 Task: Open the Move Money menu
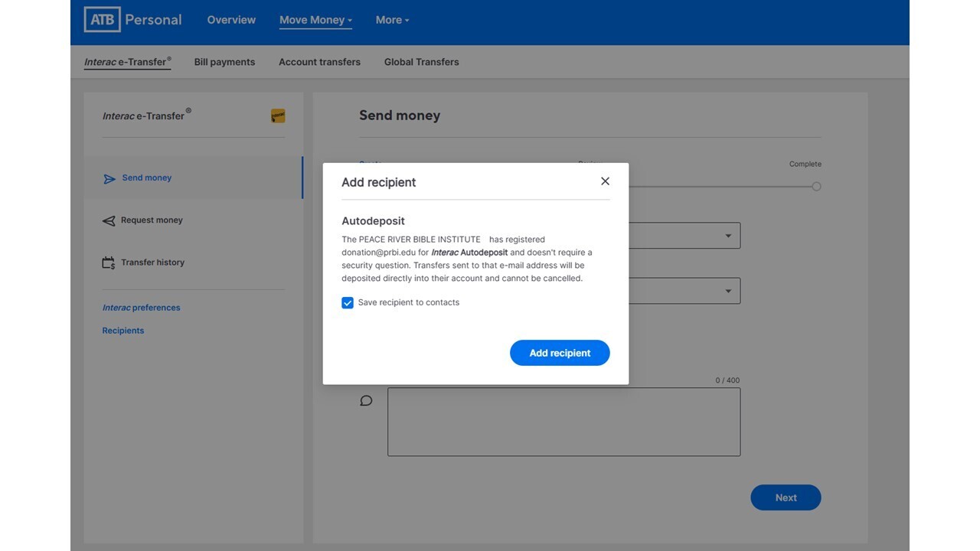[x=315, y=20]
